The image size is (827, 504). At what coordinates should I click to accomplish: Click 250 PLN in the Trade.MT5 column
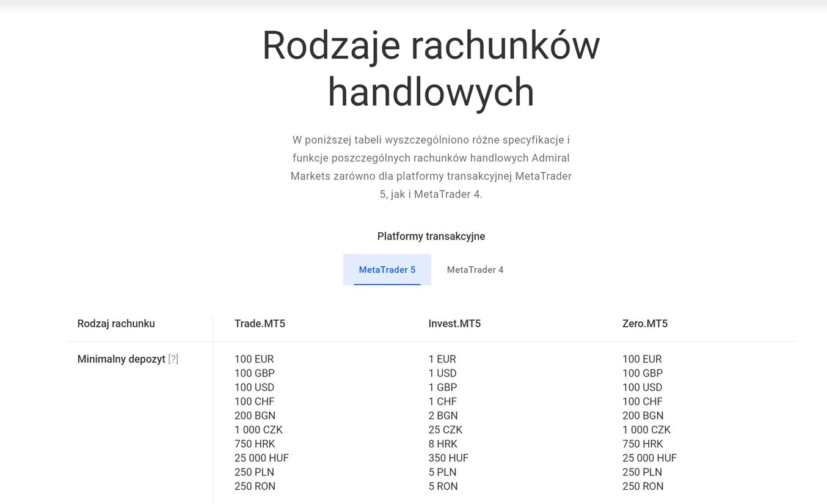(254, 472)
